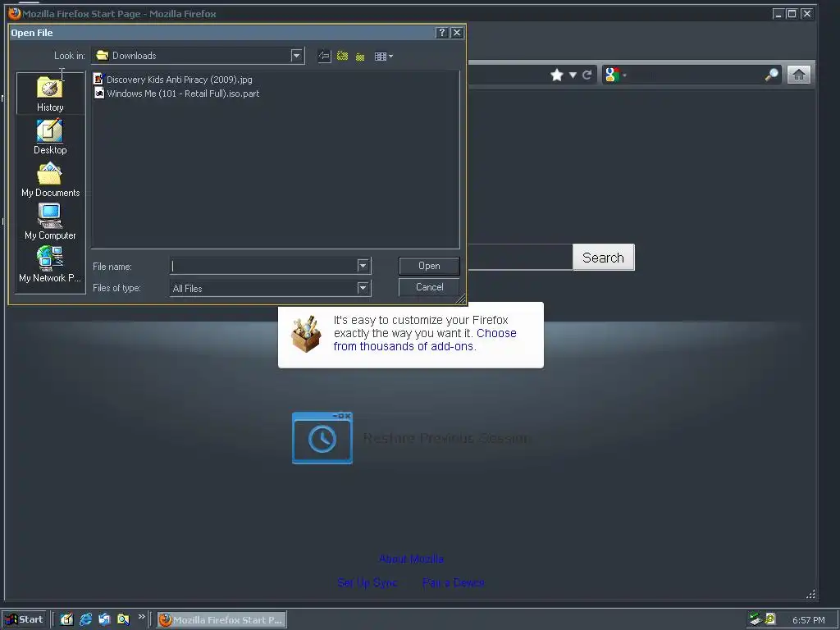Open the View Menu dropdown in dialog

(384, 57)
